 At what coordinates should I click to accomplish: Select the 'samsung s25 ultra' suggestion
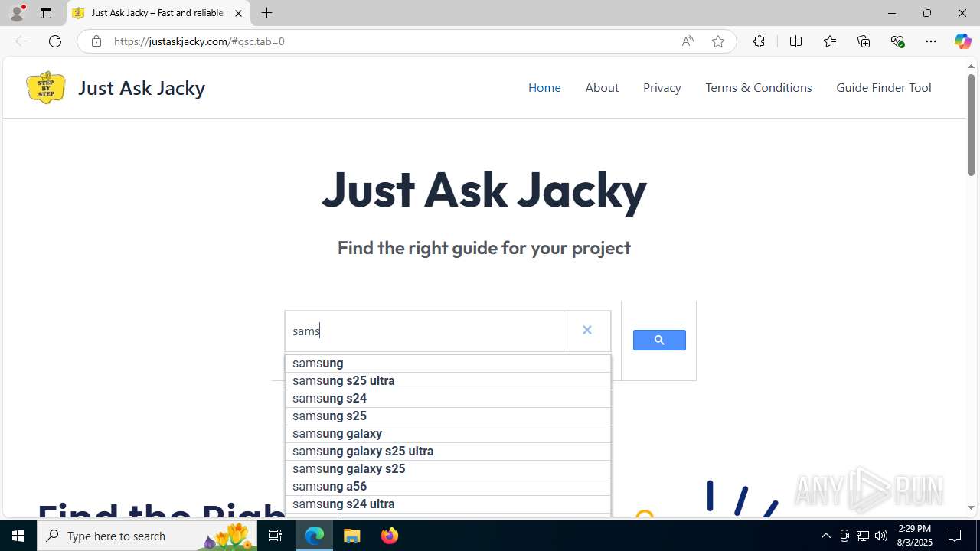point(448,380)
